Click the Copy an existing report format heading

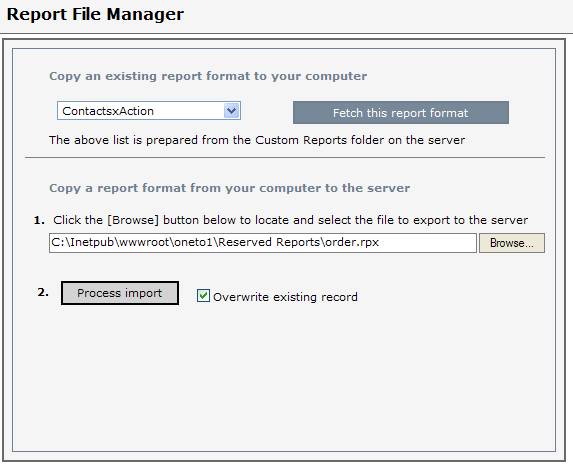coord(208,76)
